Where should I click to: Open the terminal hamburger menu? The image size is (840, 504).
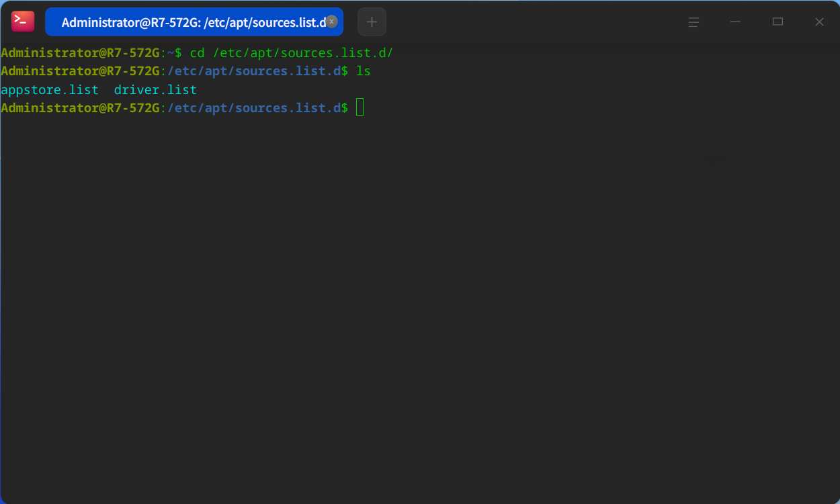pos(694,22)
